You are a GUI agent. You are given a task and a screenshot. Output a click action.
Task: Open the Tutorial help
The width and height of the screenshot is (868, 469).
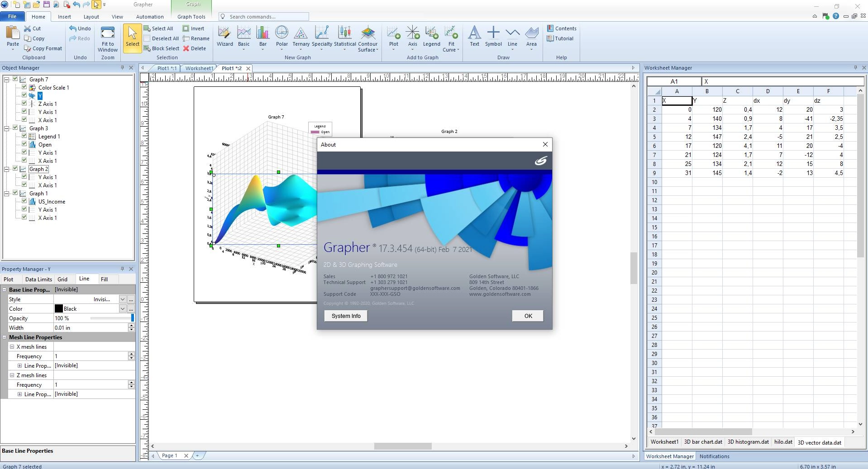(x=560, y=38)
